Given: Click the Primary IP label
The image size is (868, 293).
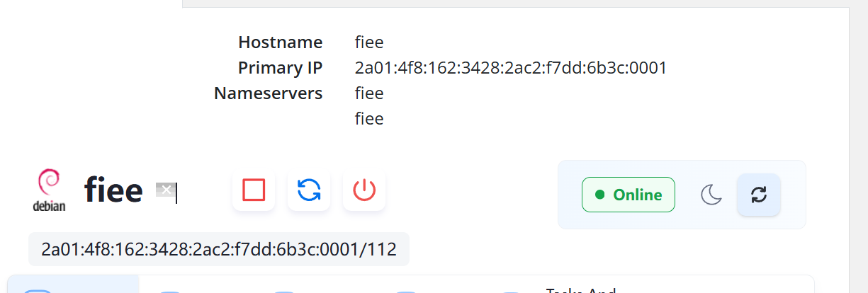Looking at the screenshot, I should (281, 68).
